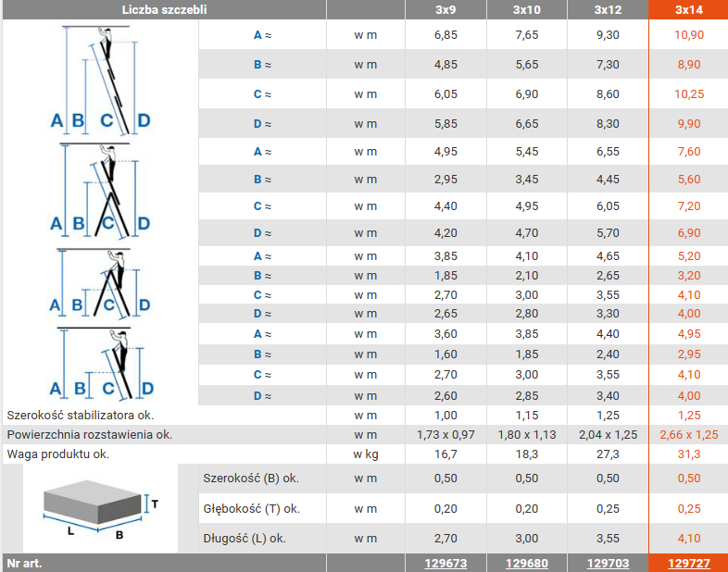Select the 3x14 column header
The height and width of the screenshot is (572, 728).
click(x=688, y=10)
